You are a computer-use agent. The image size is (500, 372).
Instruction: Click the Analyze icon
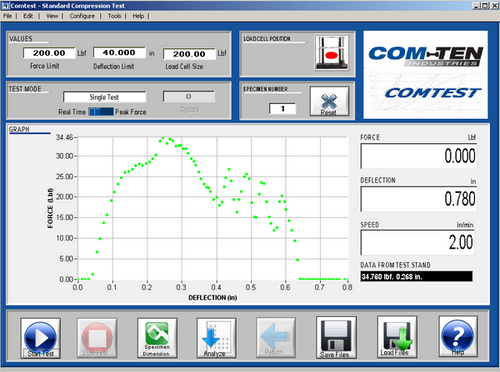click(216, 338)
